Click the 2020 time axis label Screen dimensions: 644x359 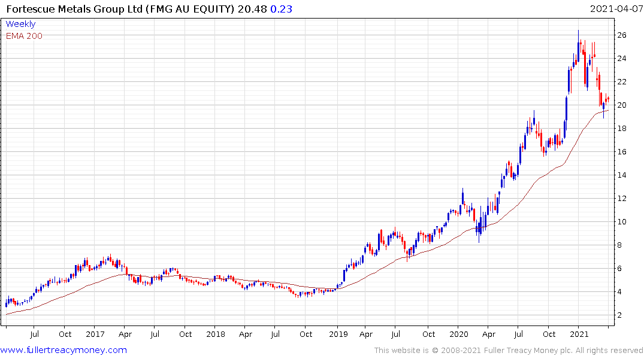coord(459,334)
